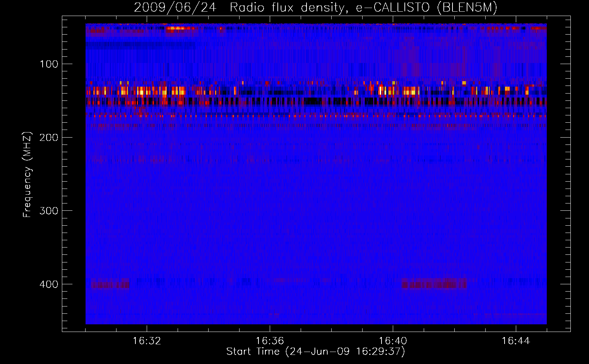Click the plot title '2009/06/24 Radio flux density'
The height and width of the screenshot is (364, 589).
[316, 8]
